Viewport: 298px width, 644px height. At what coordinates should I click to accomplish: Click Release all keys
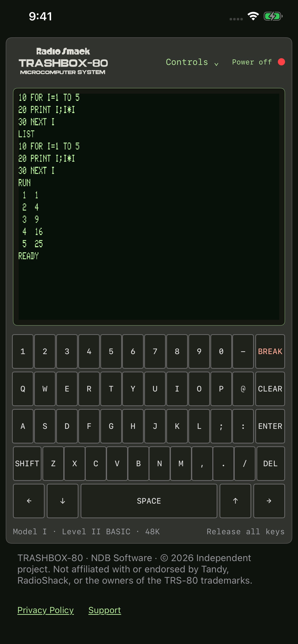tap(245, 531)
